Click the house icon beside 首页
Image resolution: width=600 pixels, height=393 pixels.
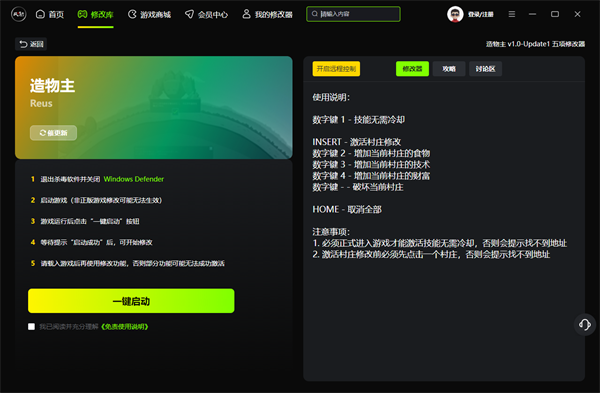[x=40, y=14]
